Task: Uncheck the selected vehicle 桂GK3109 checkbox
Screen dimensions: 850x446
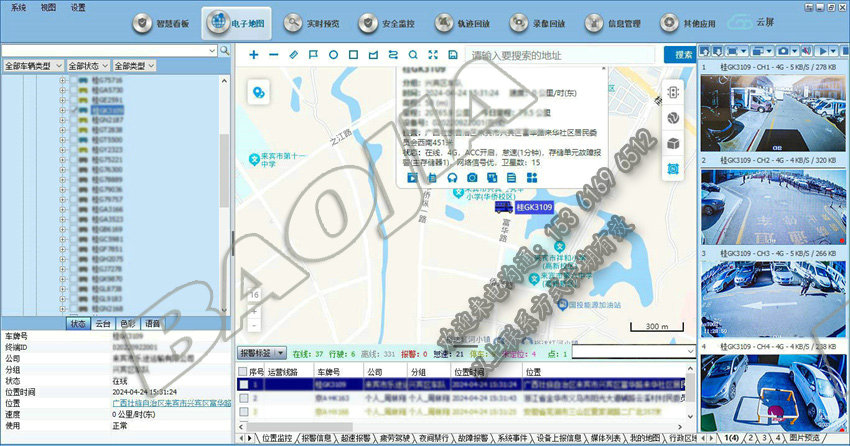Action: (73, 110)
